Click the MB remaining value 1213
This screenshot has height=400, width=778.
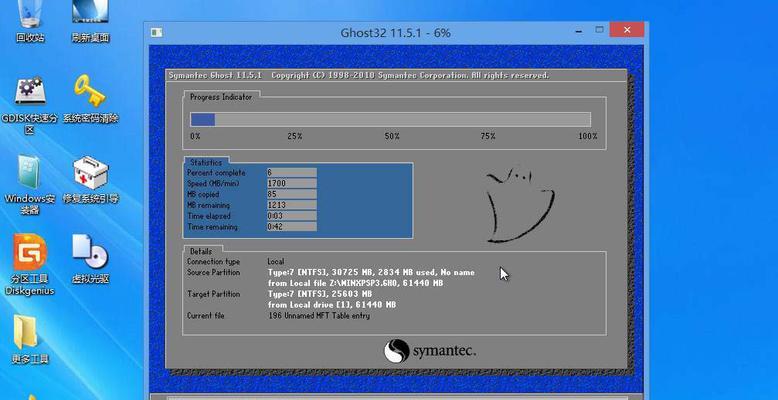pos(291,205)
